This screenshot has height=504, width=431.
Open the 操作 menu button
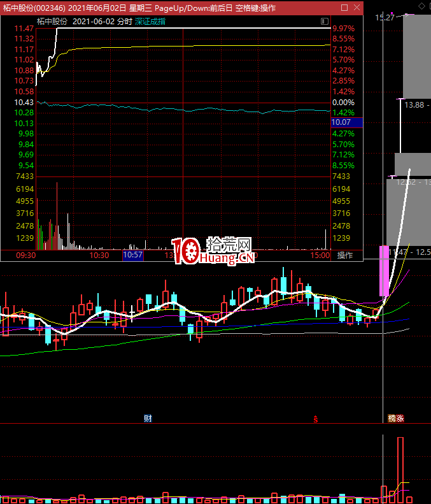coord(345,256)
